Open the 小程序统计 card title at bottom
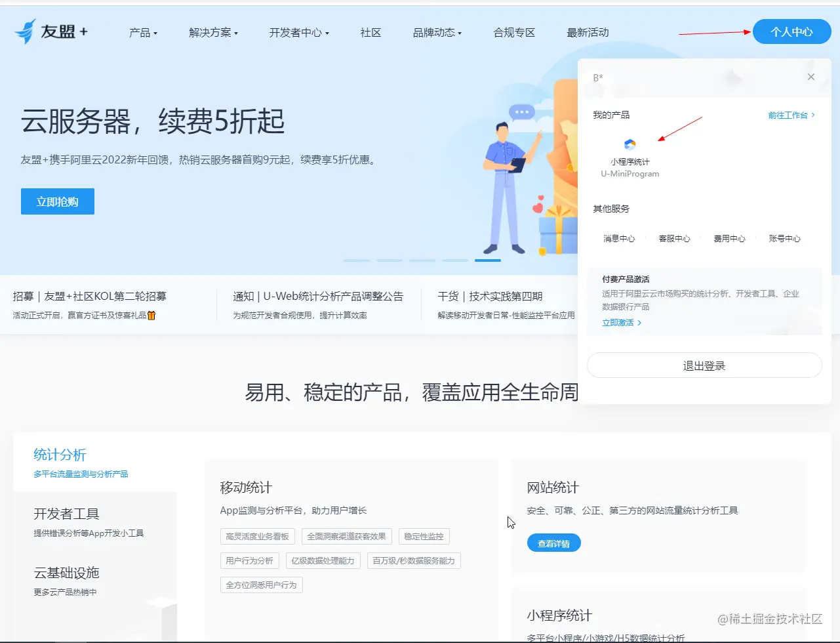 [x=559, y=615]
